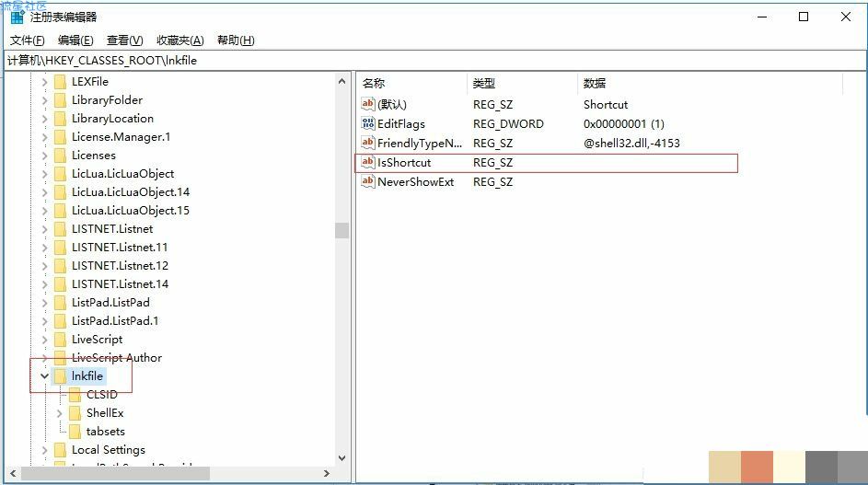Image resolution: width=868 pixels, height=485 pixels.
Task: Click the LicLua.LicLuaObject.14 folder icon
Action: click(61, 192)
